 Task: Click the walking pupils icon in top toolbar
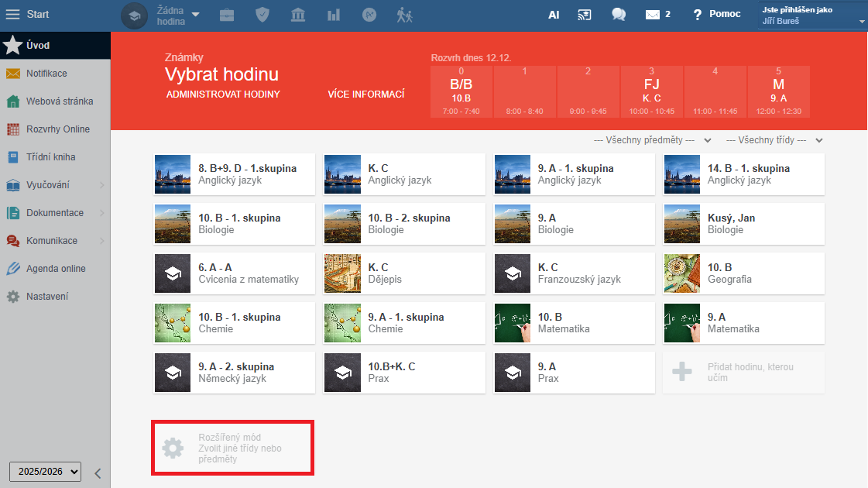pos(405,15)
